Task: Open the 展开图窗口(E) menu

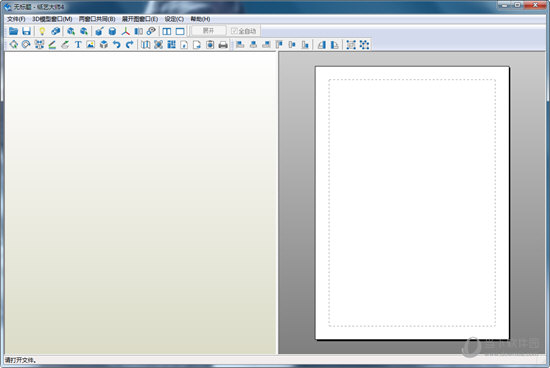Action: [140, 19]
